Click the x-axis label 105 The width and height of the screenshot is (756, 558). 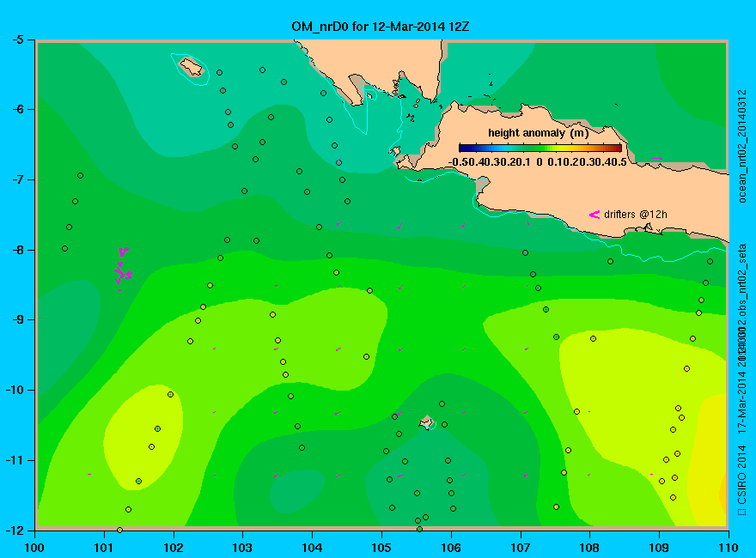click(381, 548)
